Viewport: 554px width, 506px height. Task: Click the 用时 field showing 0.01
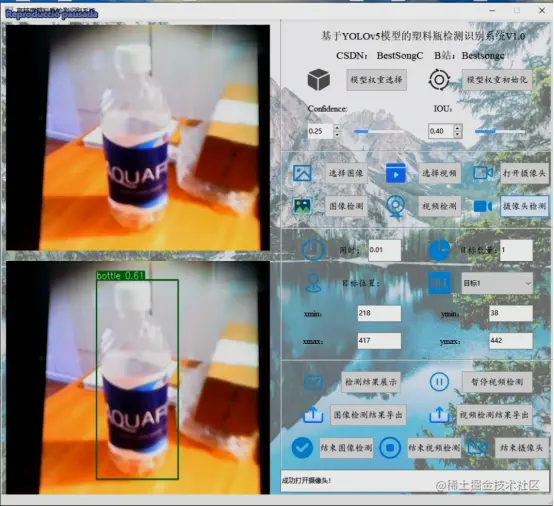(x=385, y=250)
